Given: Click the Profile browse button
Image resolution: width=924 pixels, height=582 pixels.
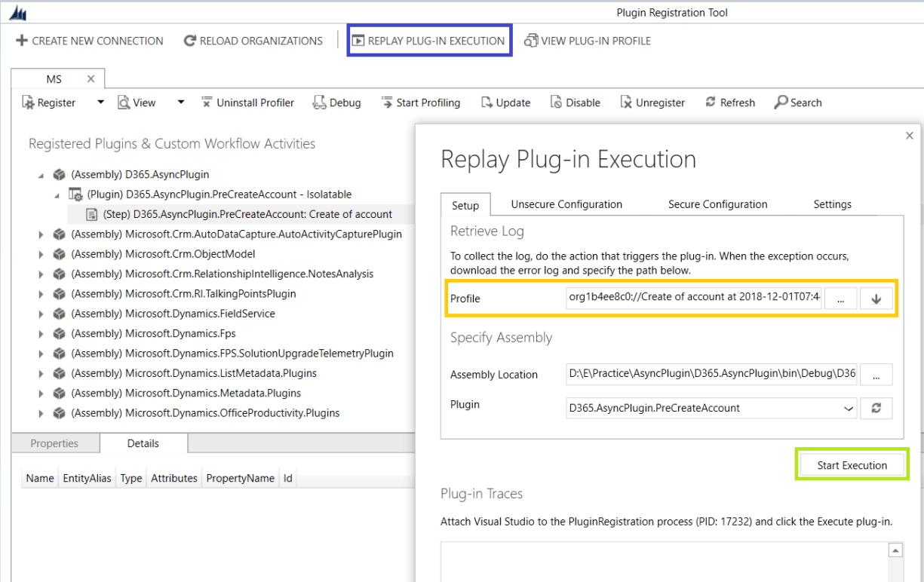Looking at the screenshot, I should (x=840, y=298).
